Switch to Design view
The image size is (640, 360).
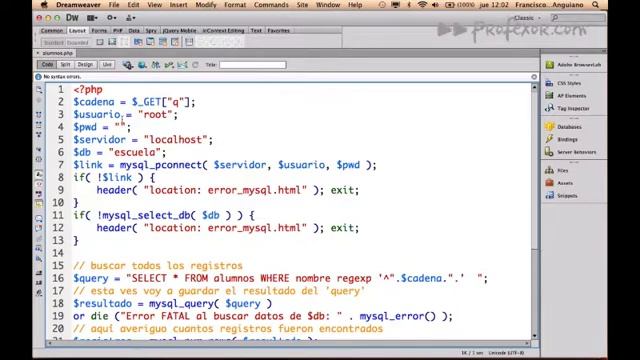[85, 65]
